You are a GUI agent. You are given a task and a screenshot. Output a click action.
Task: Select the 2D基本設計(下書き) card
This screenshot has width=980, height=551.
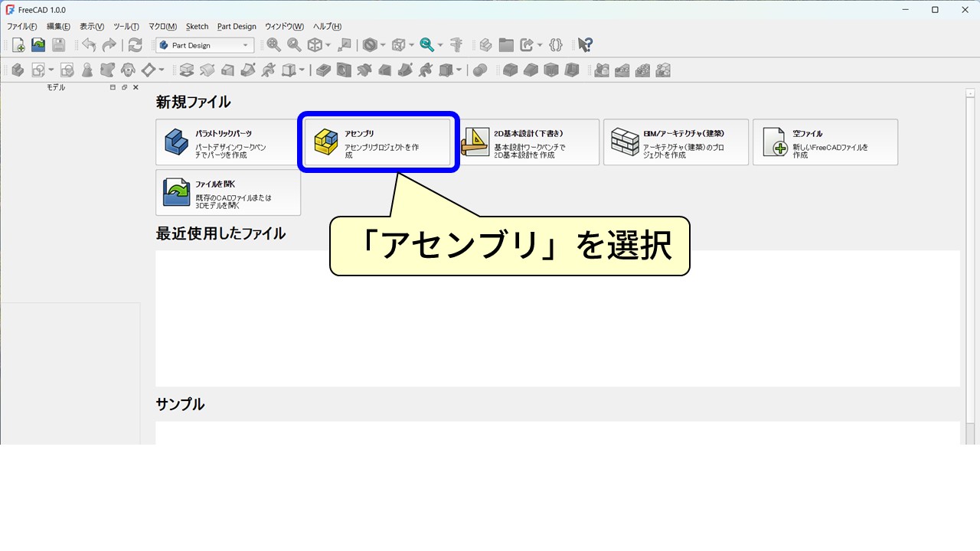click(x=527, y=142)
